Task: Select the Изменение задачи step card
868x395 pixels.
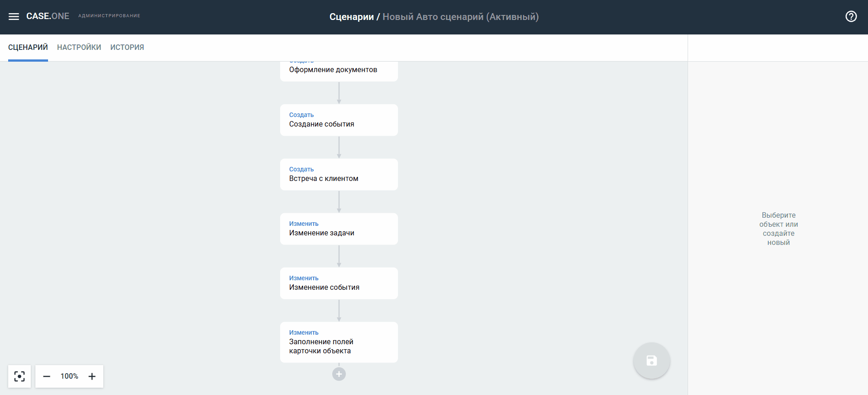Action: 339,229
